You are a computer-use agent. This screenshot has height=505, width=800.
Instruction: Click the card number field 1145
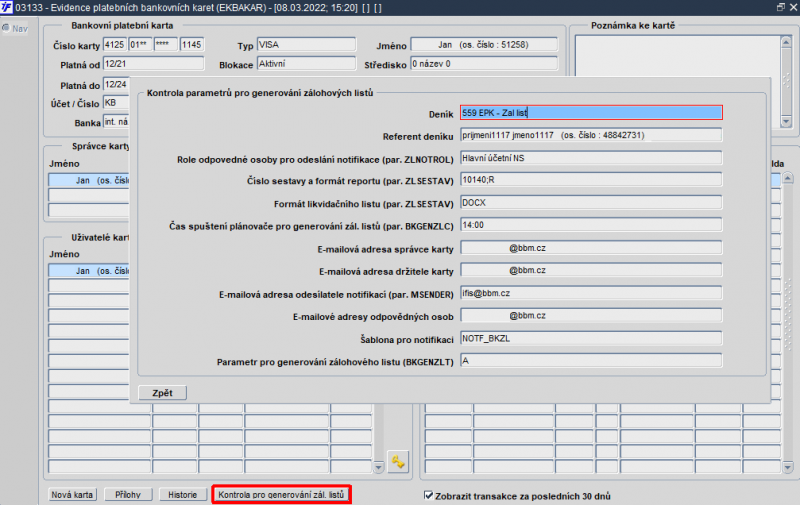[x=192, y=45]
